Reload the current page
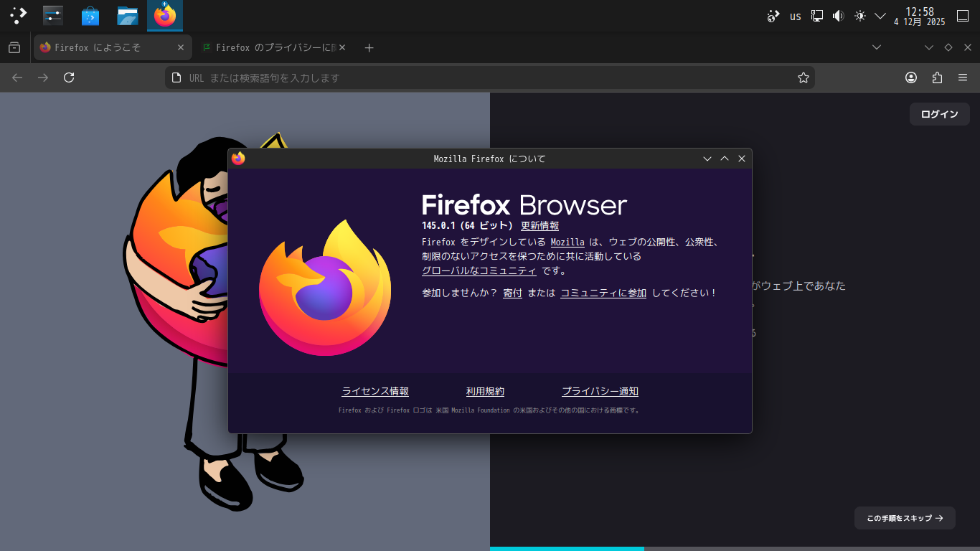980x551 pixels. click(69, 77)
